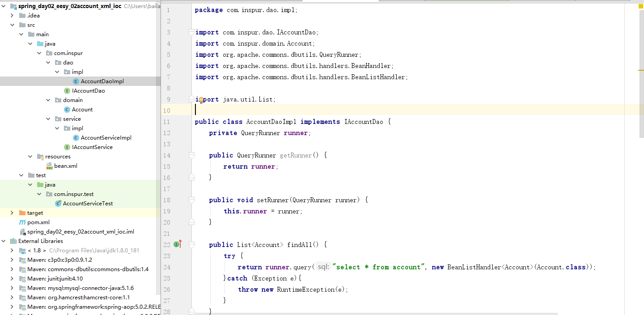Click the Account class icon in domain
Image resolution: width=644 pixels, height=315 pixels.
pos(67,110)
